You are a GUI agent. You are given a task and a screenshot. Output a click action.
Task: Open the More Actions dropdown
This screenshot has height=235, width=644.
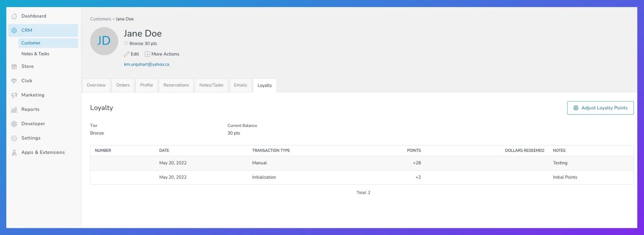coord(162,54)
